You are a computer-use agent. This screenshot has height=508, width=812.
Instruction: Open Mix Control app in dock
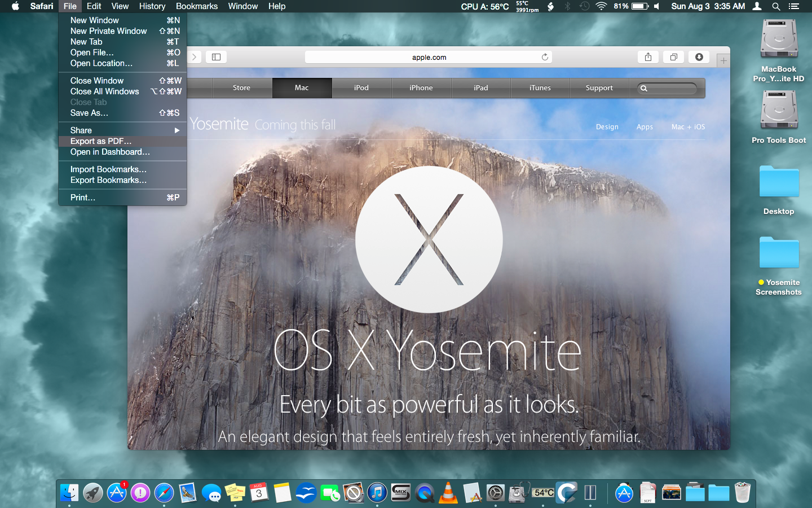(401, 493)
